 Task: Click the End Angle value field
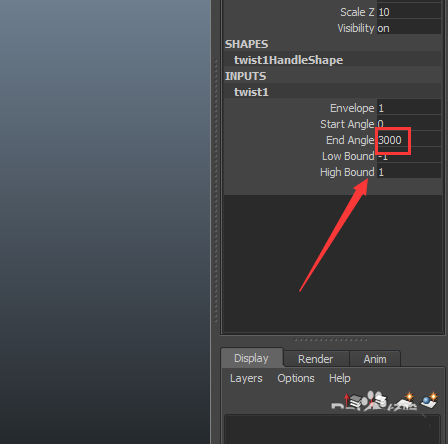click(x=409, y=140)
